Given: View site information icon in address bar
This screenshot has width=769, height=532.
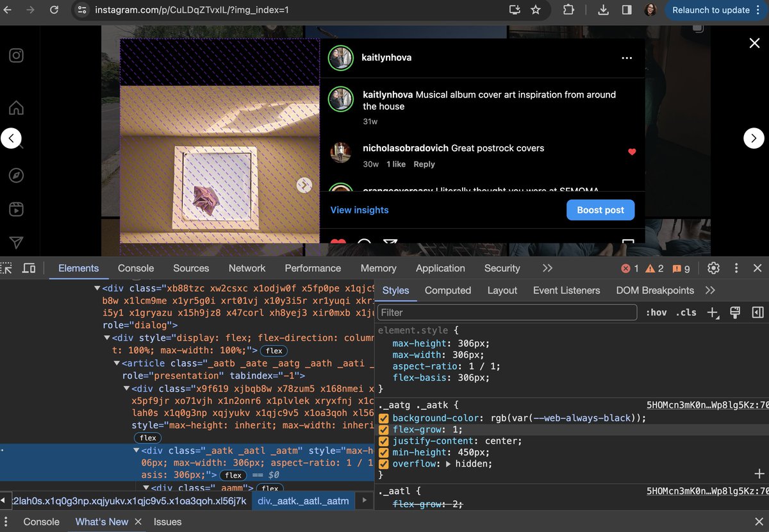Looking at the screenshot, I should 81,10.
